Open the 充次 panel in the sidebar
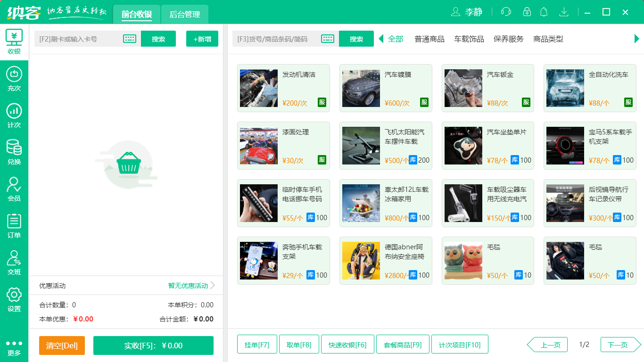This screenshot has height=362, width=644. [x=14, y=78]
